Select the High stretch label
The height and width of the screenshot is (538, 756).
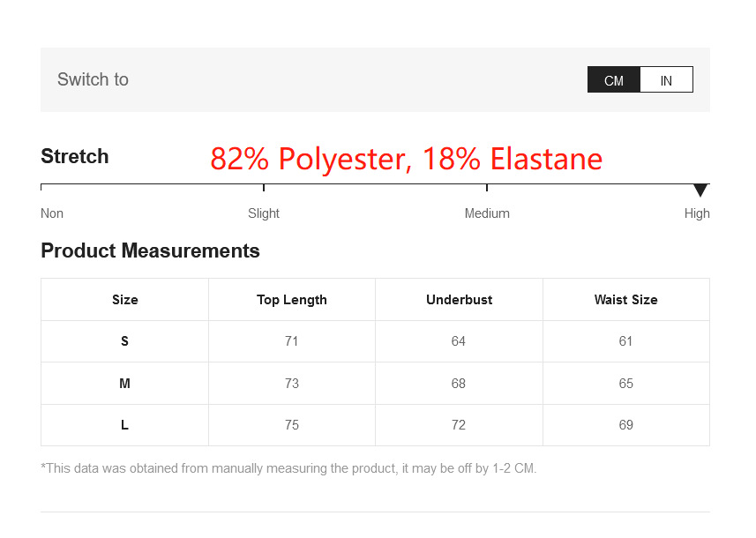697,213
